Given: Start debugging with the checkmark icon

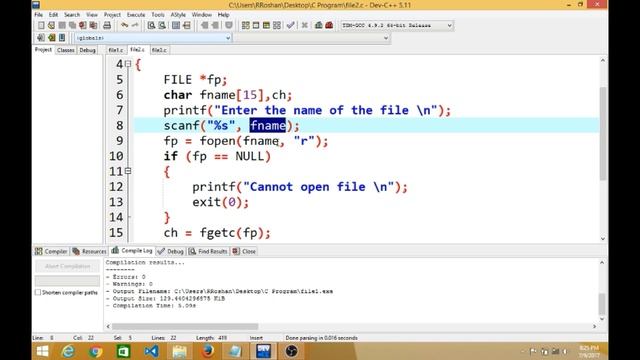Looking at the screenshot, I should 291,25.
